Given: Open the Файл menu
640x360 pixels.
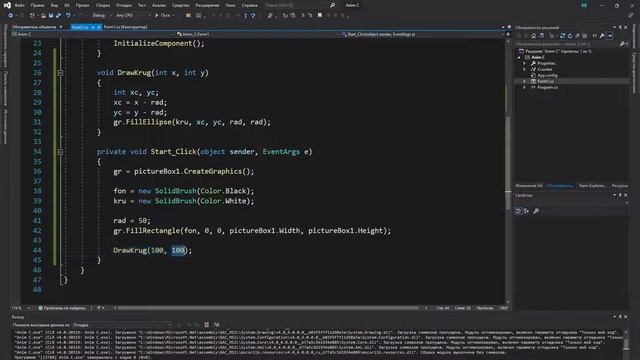Looking at the screenshot, I should (19, 5).
